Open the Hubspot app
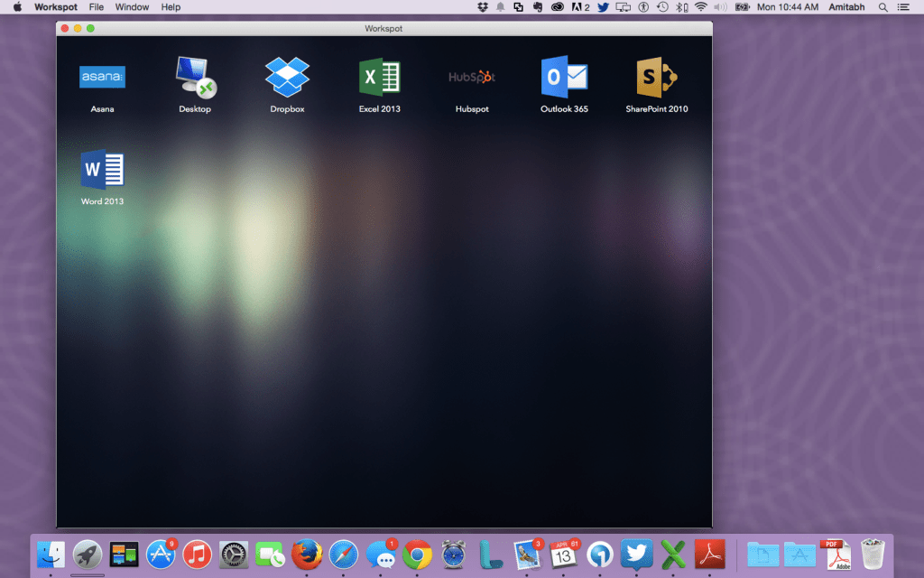 pyautogui.click(x=472, y=77)
